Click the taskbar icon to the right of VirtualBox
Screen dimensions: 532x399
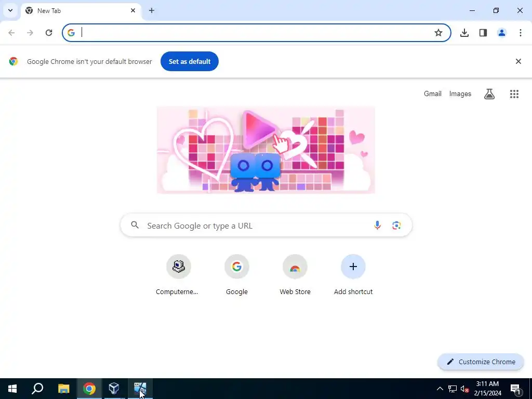click(140, 389)
